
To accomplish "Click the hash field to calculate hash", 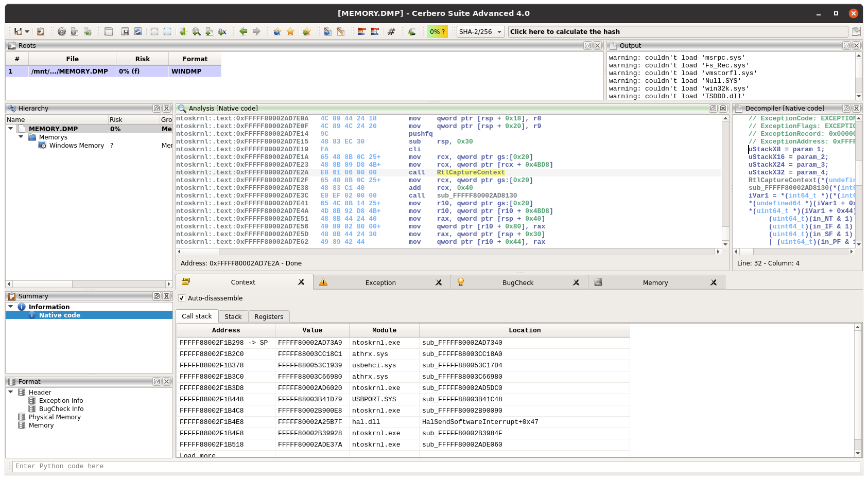I will (x=678, y=31).
